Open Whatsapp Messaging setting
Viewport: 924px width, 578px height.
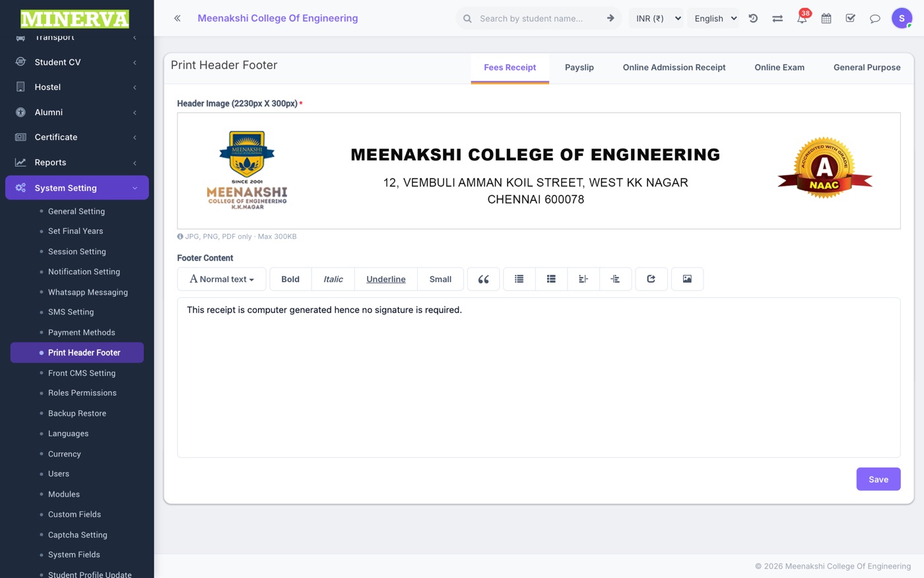click(x=88, y=292)
